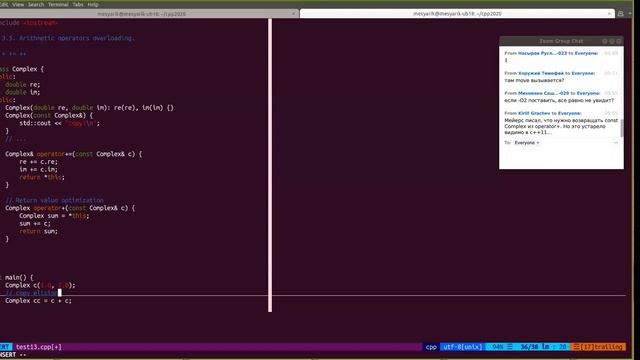Click the orange trailing whitespace warning segment

pyautogui.click(x=598, y=347)
